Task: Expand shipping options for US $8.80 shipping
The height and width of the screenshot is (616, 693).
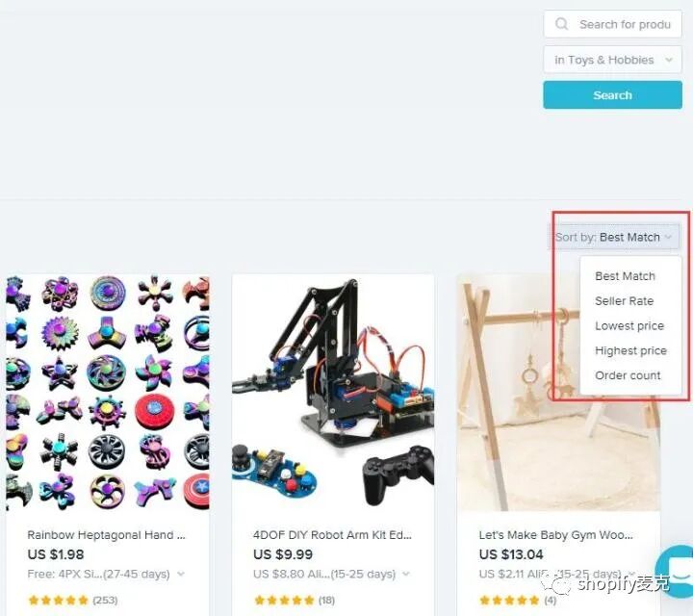Action: coord(406,574)
